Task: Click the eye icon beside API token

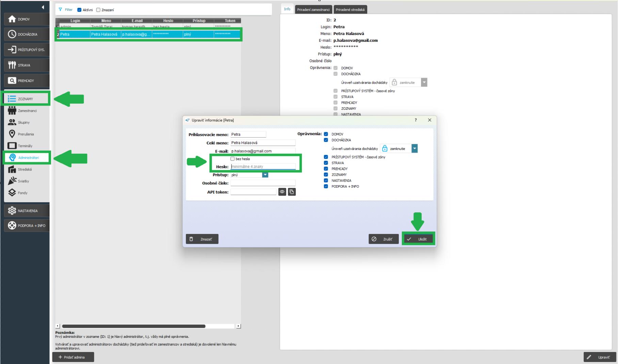Action: point(282,192)
